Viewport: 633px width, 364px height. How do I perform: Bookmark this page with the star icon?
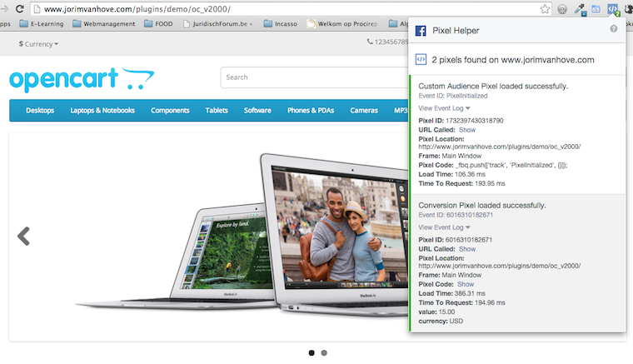[x=545, y=9]
